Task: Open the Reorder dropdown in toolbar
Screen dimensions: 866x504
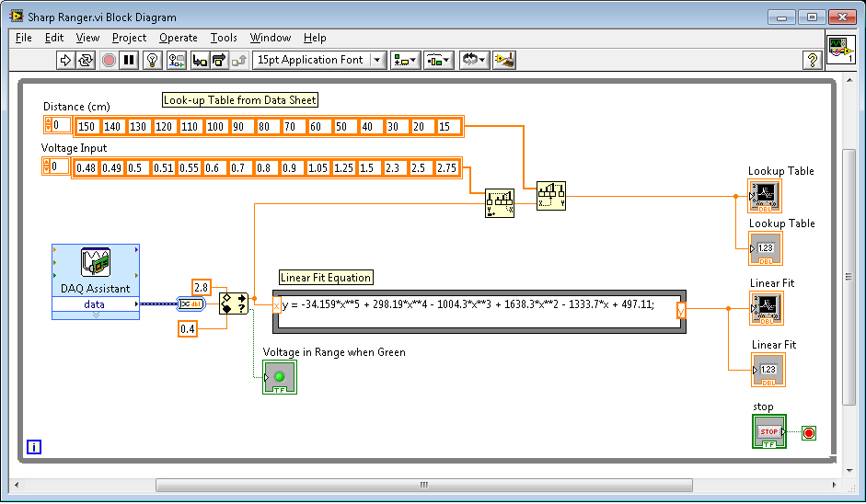Action: [x=473, y=60]
